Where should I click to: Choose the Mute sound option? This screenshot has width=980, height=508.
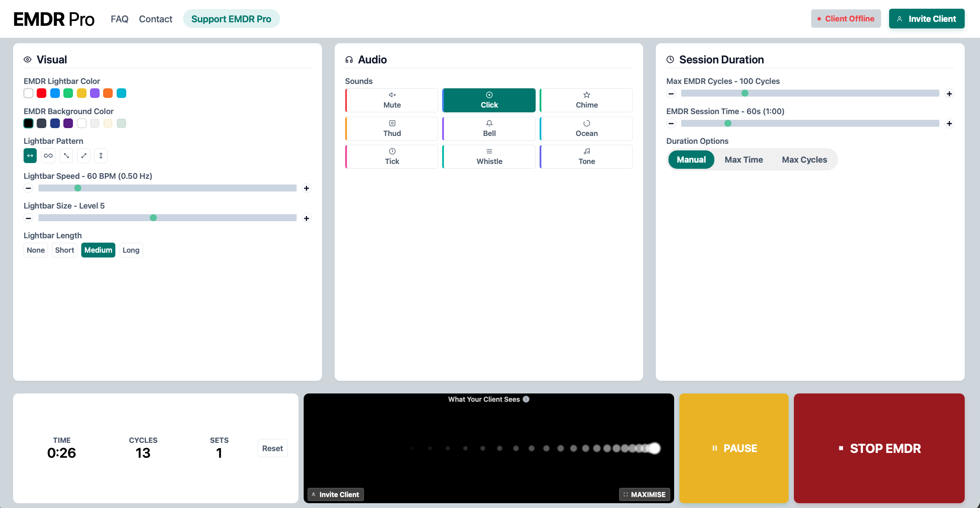click(392, 100)
